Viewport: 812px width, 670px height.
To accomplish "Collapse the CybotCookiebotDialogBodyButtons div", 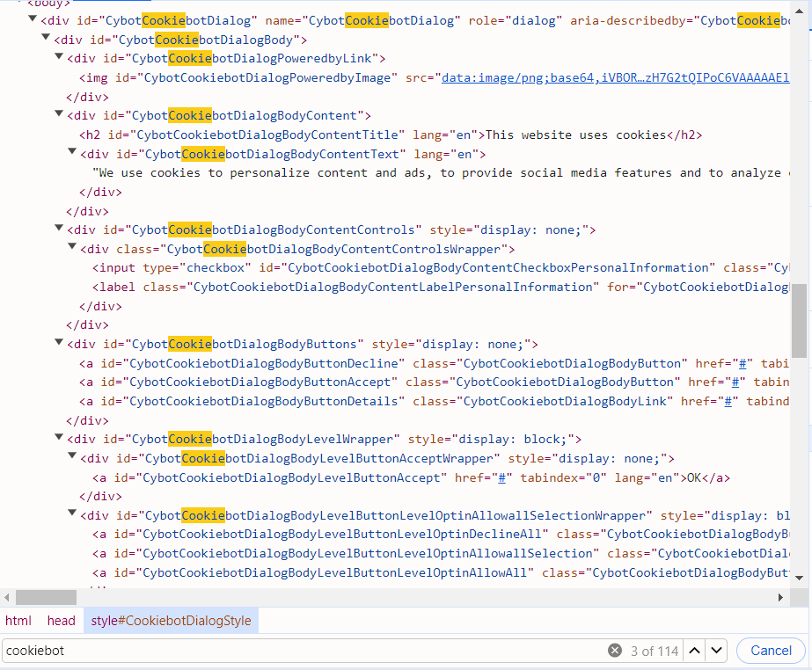I will pyautogui.click(x=59, y=344).
